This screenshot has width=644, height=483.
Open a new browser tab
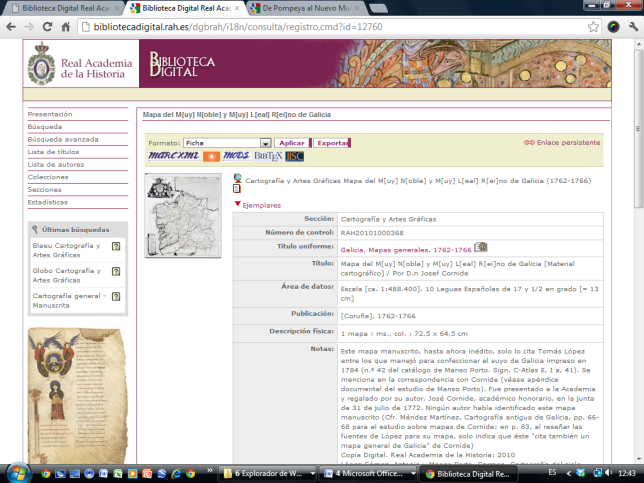tap(378, 8)
